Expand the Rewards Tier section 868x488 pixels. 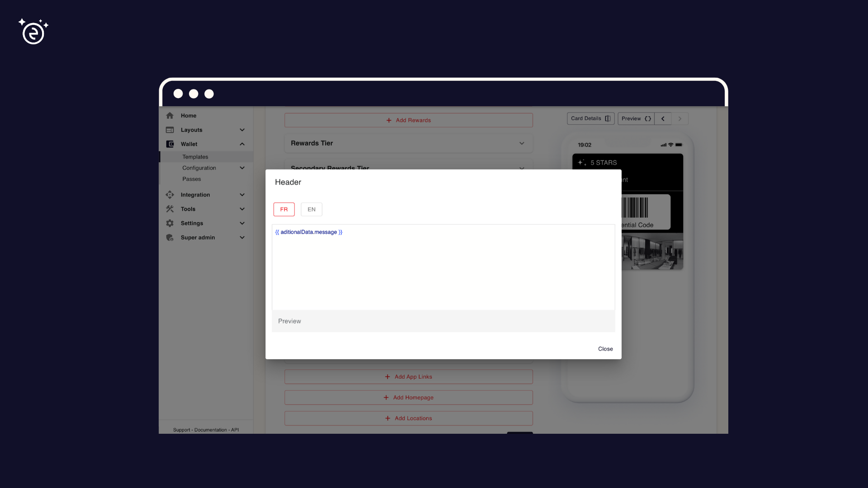pyautogui.click(x=522, y=143)
